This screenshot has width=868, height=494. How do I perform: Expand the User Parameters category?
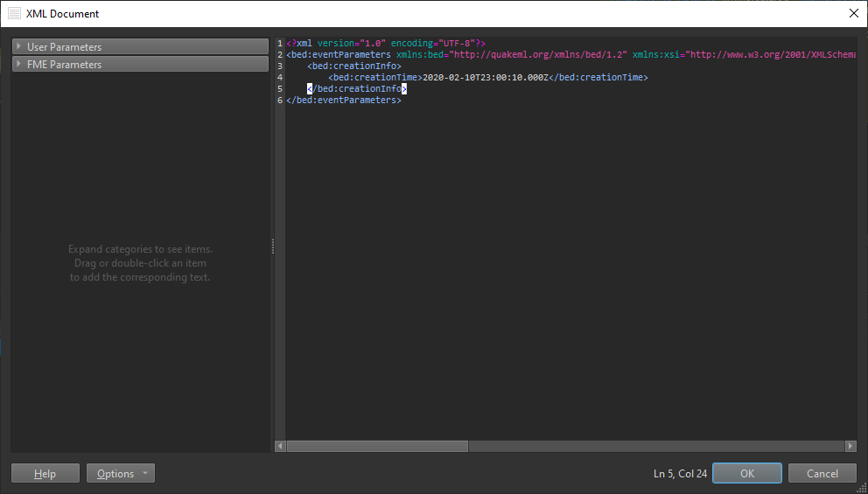point(140,47)
